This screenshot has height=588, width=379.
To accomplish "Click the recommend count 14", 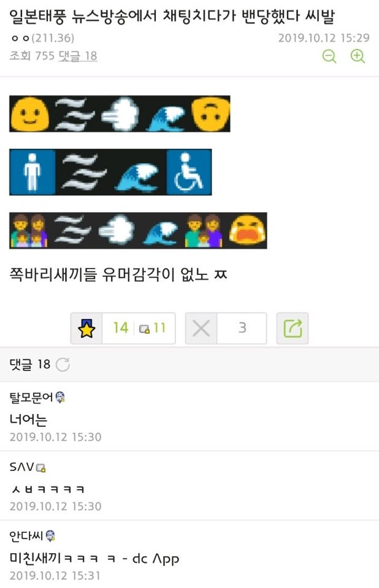I will tap(121, 328).
